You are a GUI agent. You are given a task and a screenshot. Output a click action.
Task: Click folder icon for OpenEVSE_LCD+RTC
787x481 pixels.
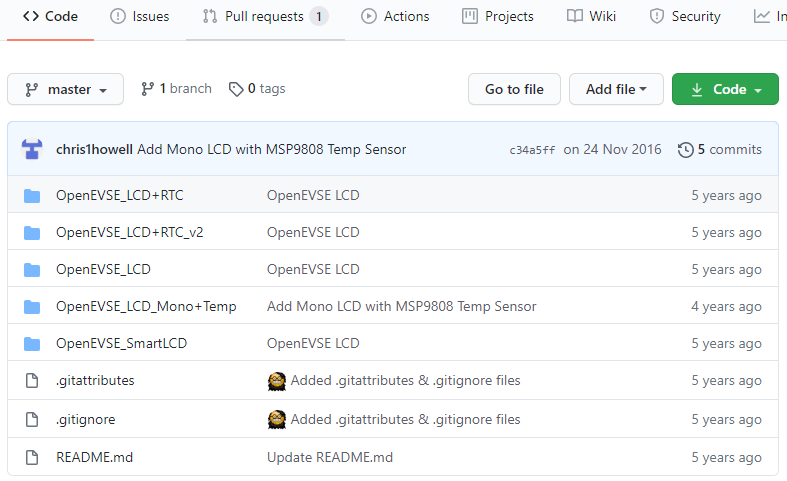coord(32,195)
